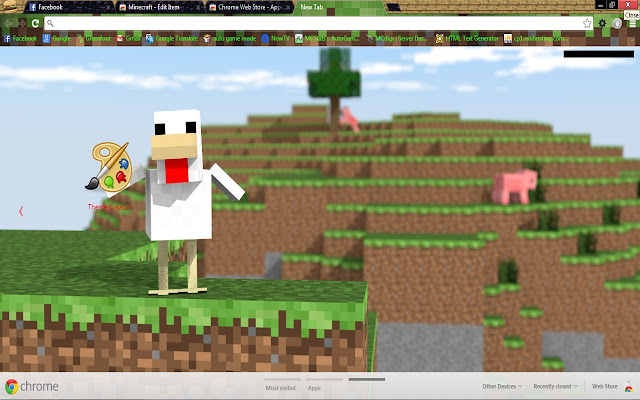Open the HTML Text Generator bookmark
Screen dimensions: 640x400
(467, 39)
